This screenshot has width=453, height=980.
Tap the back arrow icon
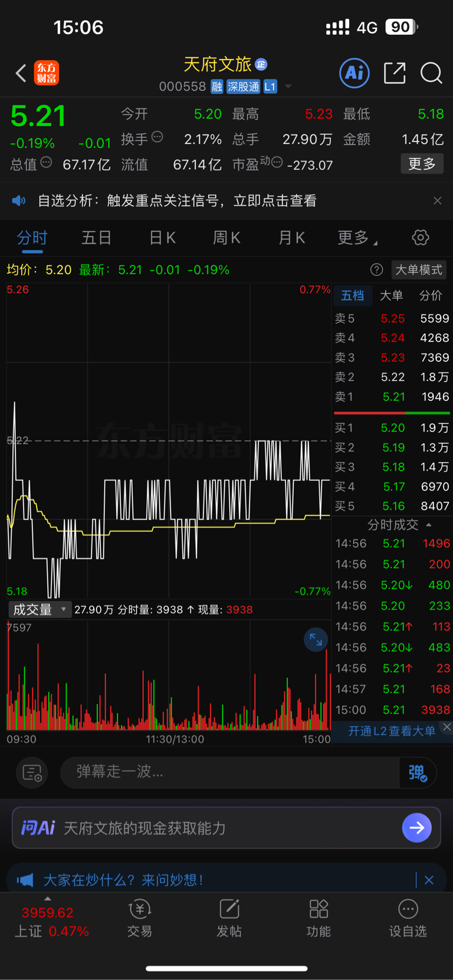[21, 73]
